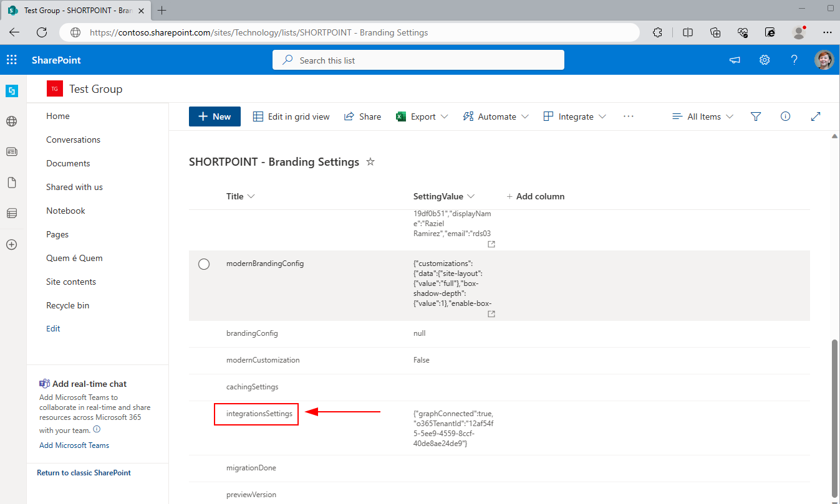The width and height of the screenshot is (840, 504).
Task: Open the user account profile photo
Action: coord(824,60)
